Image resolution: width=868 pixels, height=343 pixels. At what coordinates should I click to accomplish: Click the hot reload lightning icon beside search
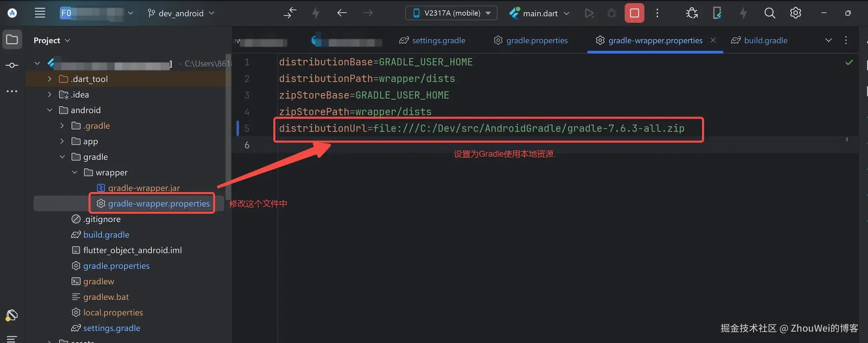[743, 13]
